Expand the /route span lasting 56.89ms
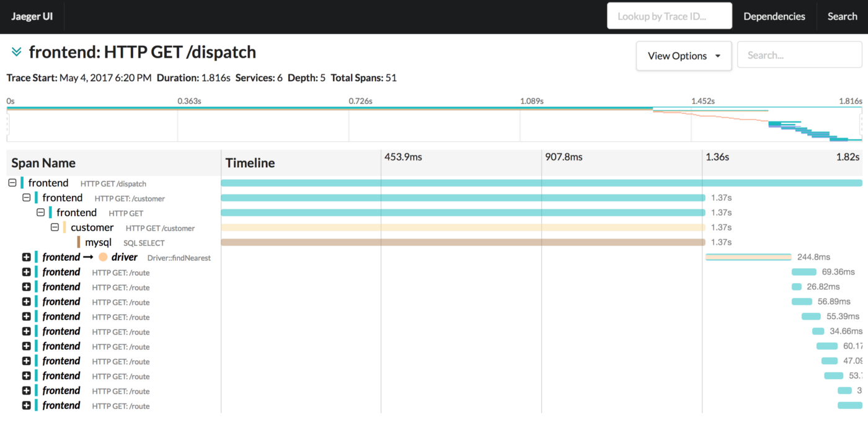The height and width of the screenshot is (425, 868). [26, 302]
